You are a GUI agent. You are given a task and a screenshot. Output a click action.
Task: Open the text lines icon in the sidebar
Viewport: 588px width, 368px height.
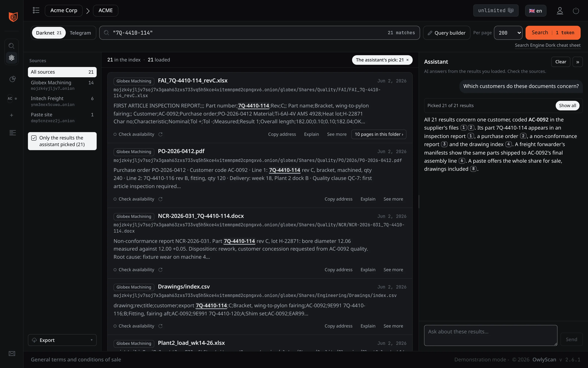point(13,133)
